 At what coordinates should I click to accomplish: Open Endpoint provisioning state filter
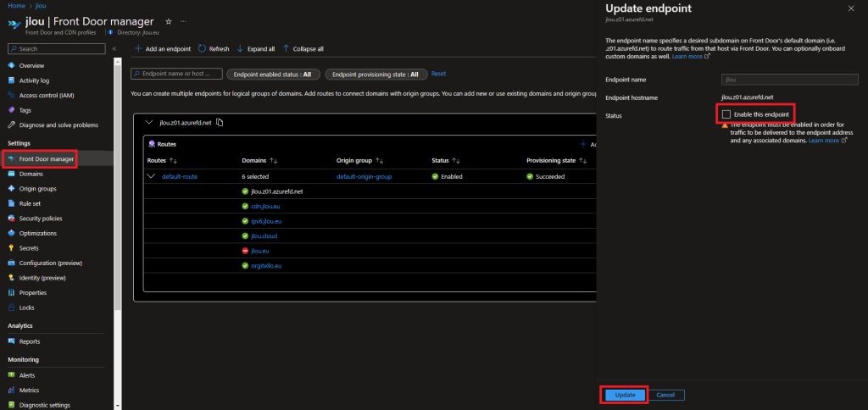tap(376, 75)
